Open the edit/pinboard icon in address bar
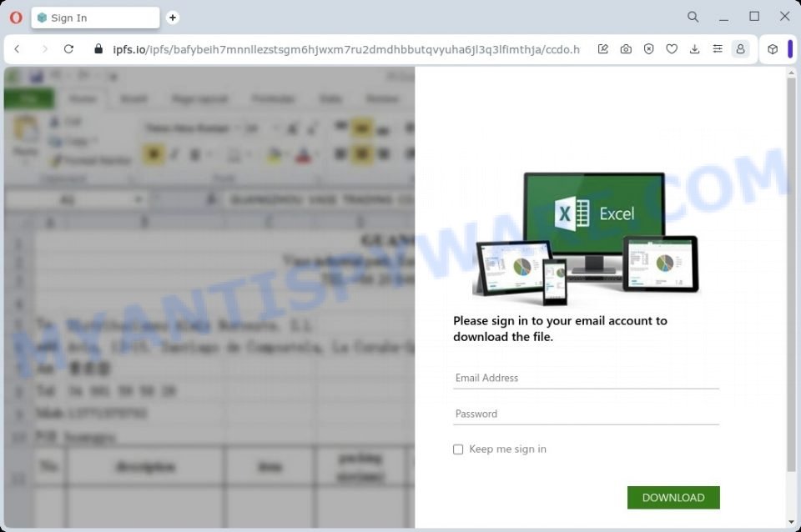 point(602,49)
